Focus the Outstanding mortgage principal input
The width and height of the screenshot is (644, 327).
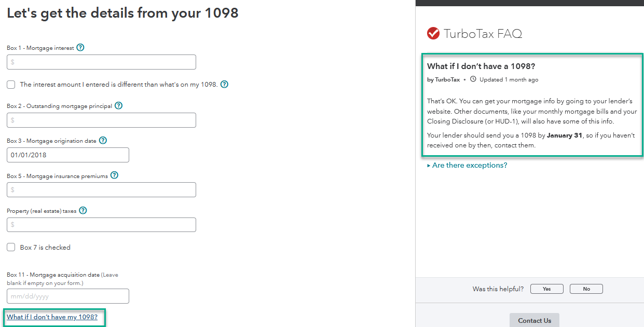click(101, 120)
